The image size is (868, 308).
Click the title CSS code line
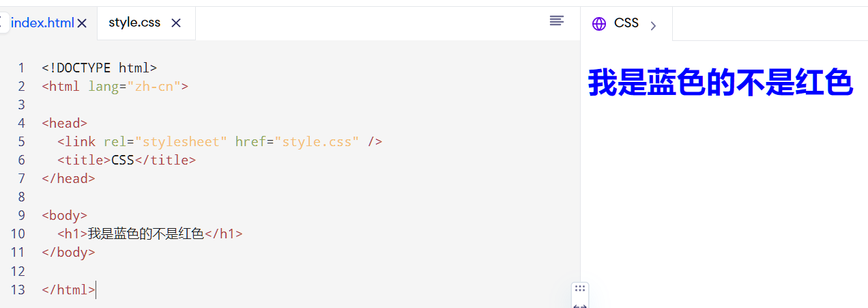[126, 160]
